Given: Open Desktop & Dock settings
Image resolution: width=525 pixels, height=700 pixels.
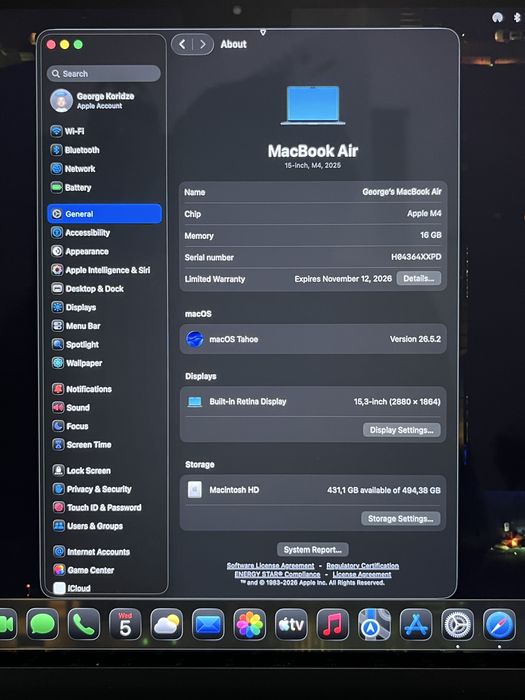Looking at the screenshot, I should [88, 289].
